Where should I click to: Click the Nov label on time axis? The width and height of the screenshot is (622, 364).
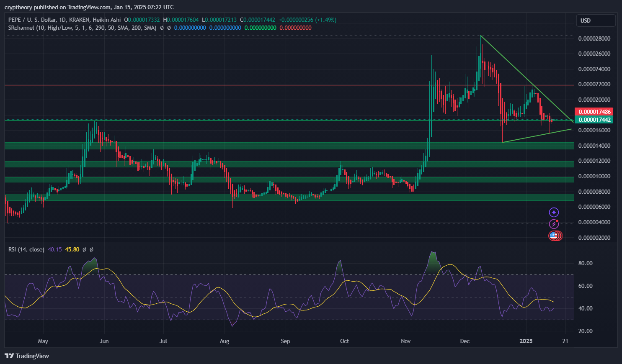[x=405, y=341]
